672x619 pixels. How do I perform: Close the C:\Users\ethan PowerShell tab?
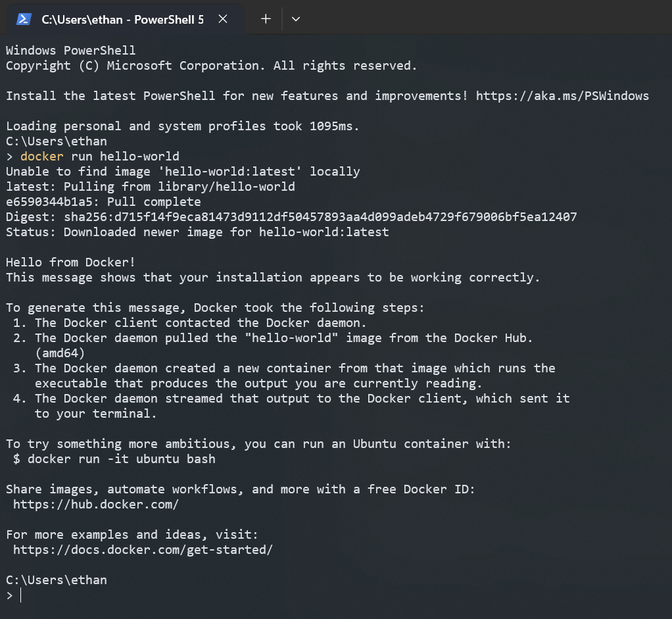223,19
